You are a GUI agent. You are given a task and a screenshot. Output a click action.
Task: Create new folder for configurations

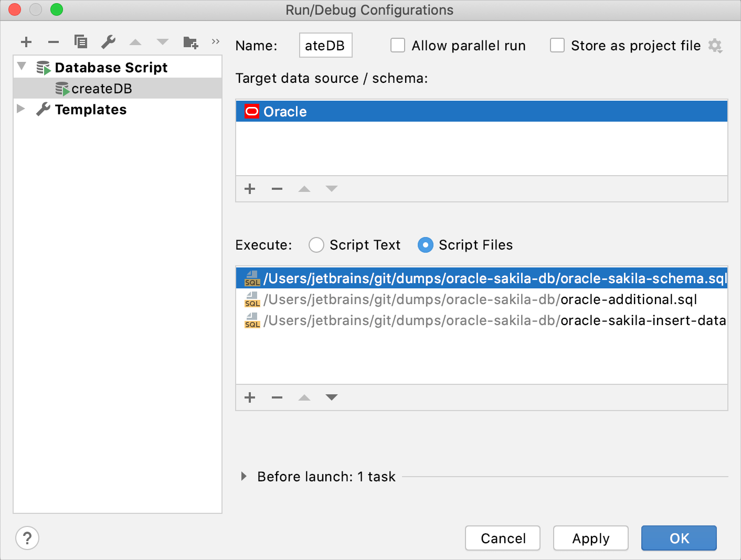pos(190,42)
